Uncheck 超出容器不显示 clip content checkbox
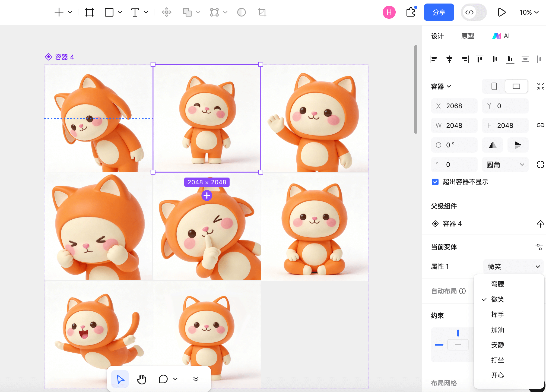This screenshot has width=546, height=392. click(435, 182)
